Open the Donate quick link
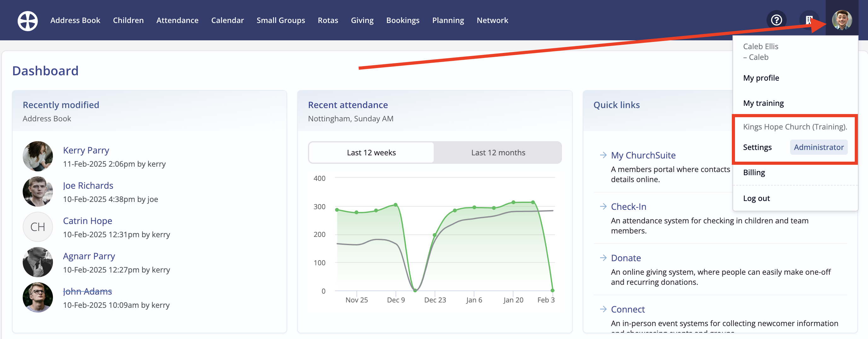 pos(626,258)
